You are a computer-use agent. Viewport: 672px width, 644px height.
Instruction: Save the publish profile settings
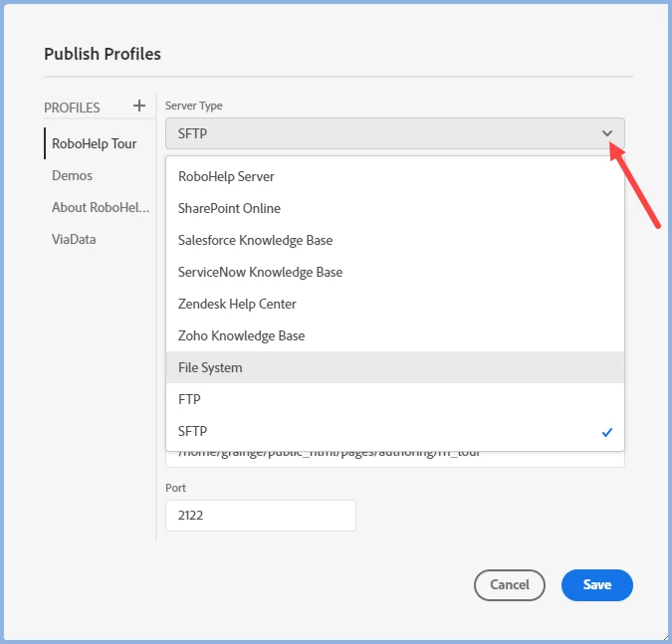tap(597, 585)
